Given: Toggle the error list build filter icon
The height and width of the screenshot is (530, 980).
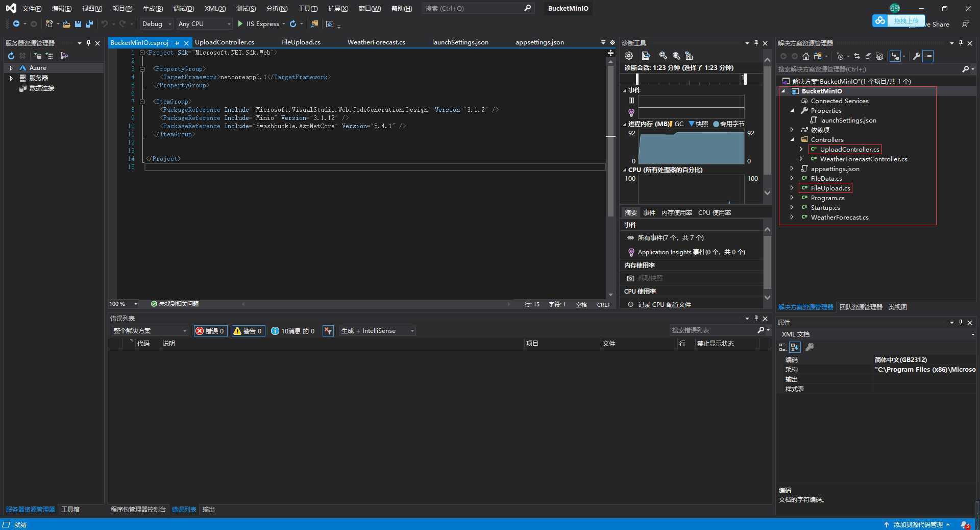Looking at the screenshot, I should pyautogui.click(x=328, y=331).
